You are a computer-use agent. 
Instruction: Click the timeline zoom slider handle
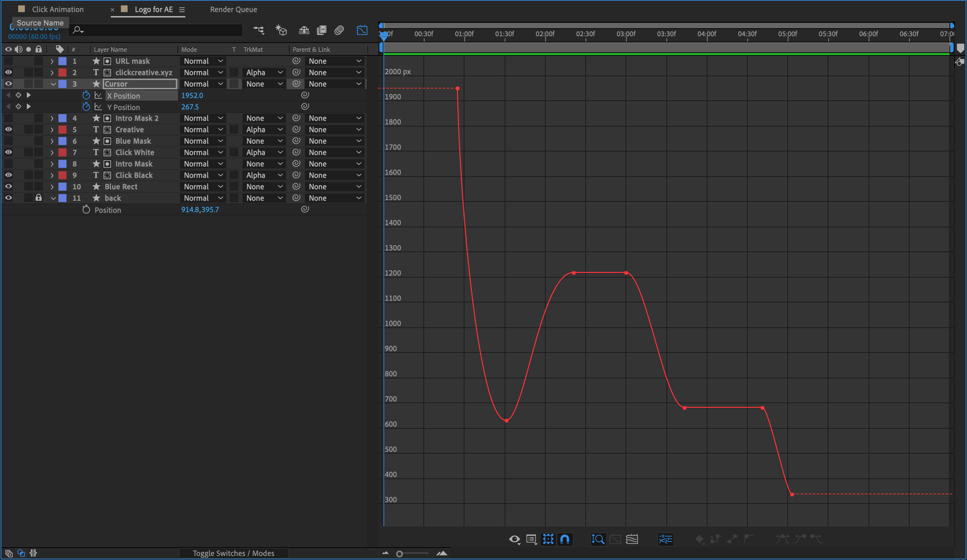400,554
